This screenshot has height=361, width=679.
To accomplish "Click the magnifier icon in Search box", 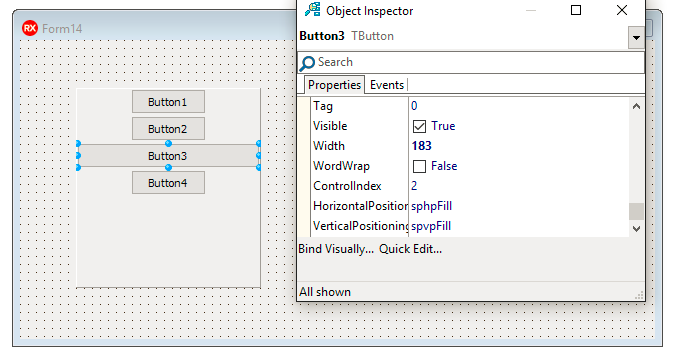I will tap(307, 63).
